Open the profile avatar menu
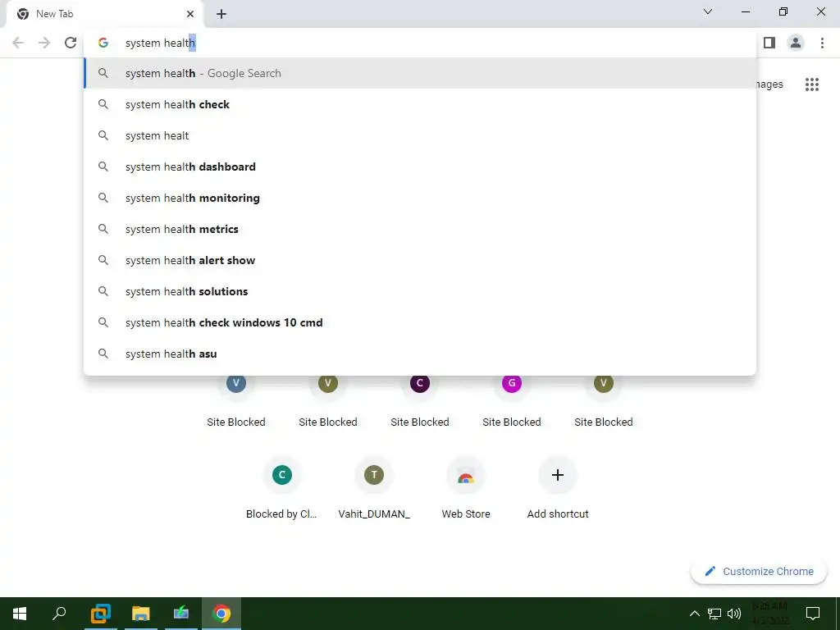This screenshot has width=840, height=630. [x=796, y=43]
